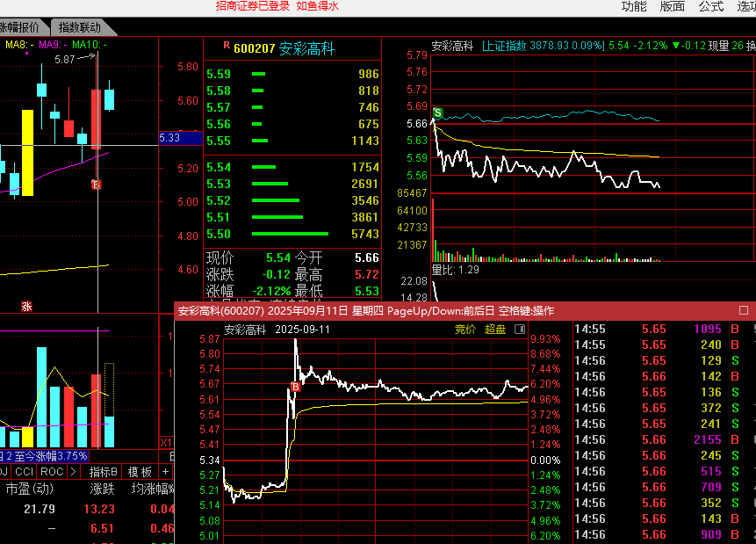Click the green S sell marker on intraday chart
756x544 pixels.
[437, 113]
